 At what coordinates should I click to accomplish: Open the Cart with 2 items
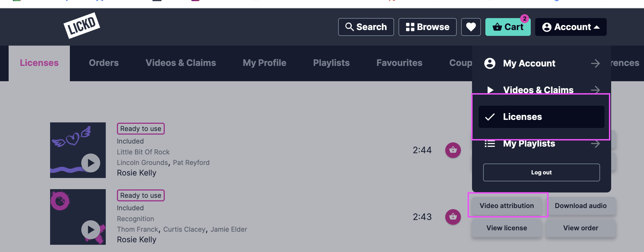507,27
